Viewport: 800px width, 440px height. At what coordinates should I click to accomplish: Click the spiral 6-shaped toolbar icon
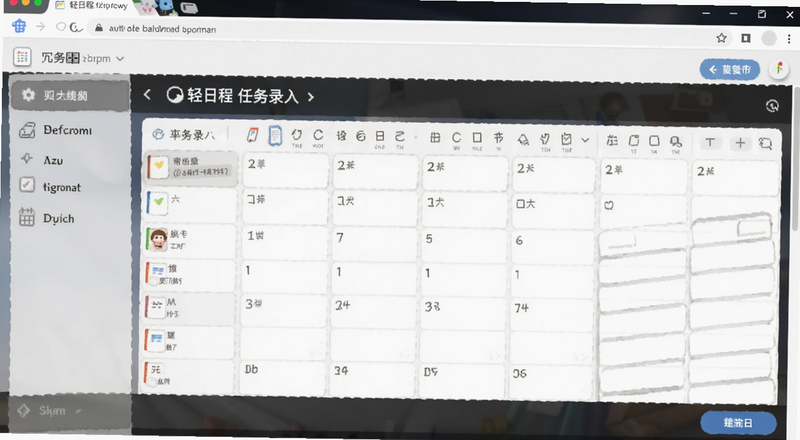click(x=361, y=136)
